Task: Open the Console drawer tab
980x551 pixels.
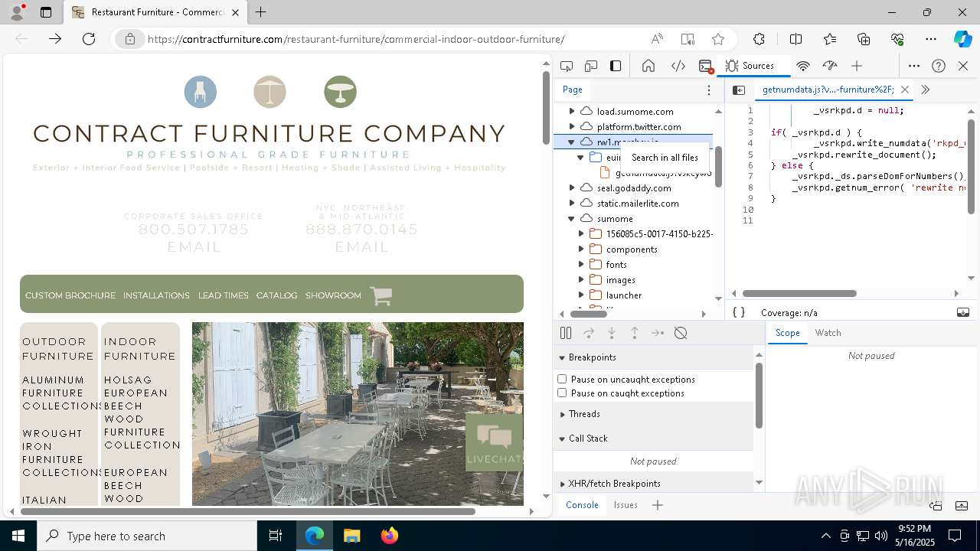Action: tap(582, 505)
